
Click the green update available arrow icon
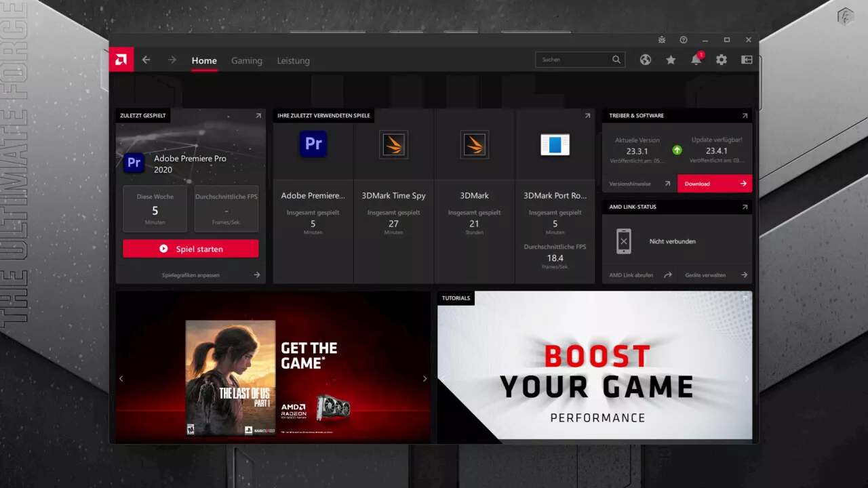point(677,150)
